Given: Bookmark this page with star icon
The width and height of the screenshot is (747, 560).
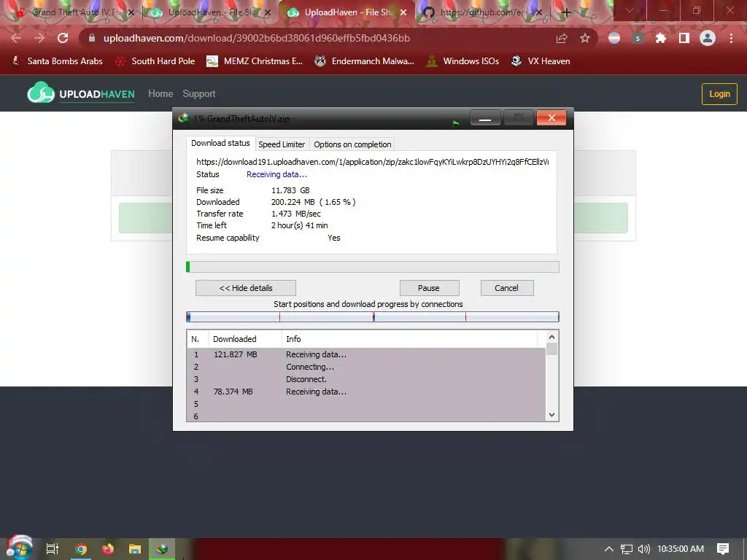Looking at the screenshot, I should (585, 39).
